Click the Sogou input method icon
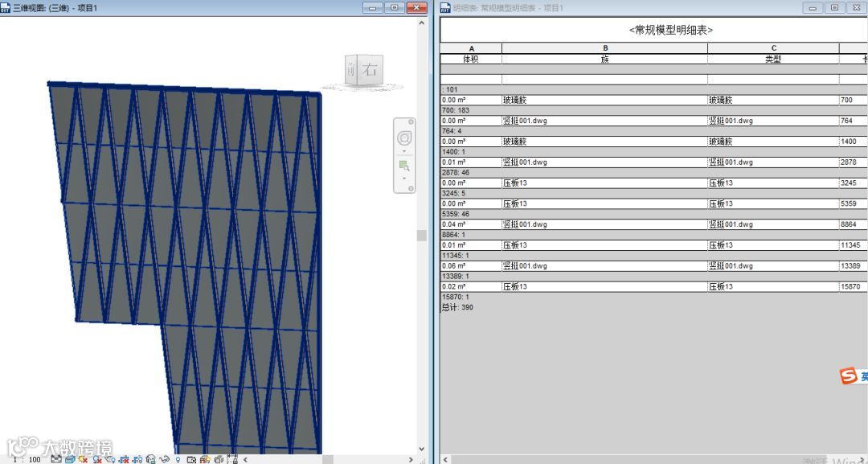 tap(849, 376)
